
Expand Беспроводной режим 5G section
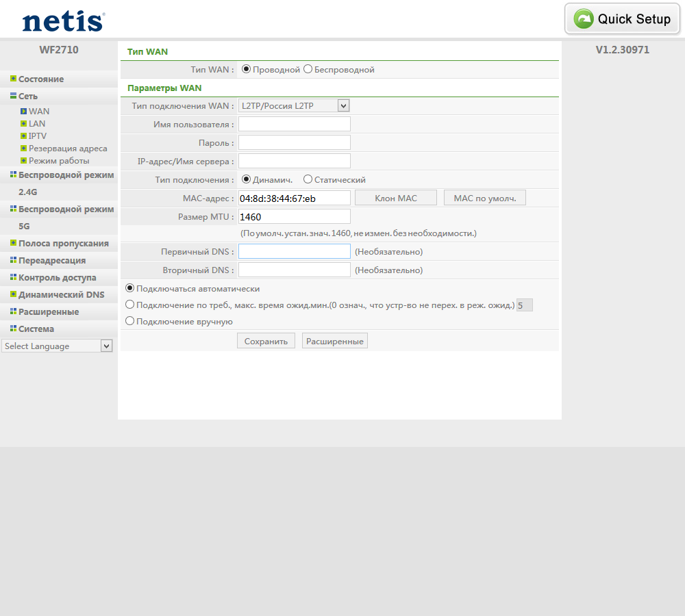click(x=66, y=218)
